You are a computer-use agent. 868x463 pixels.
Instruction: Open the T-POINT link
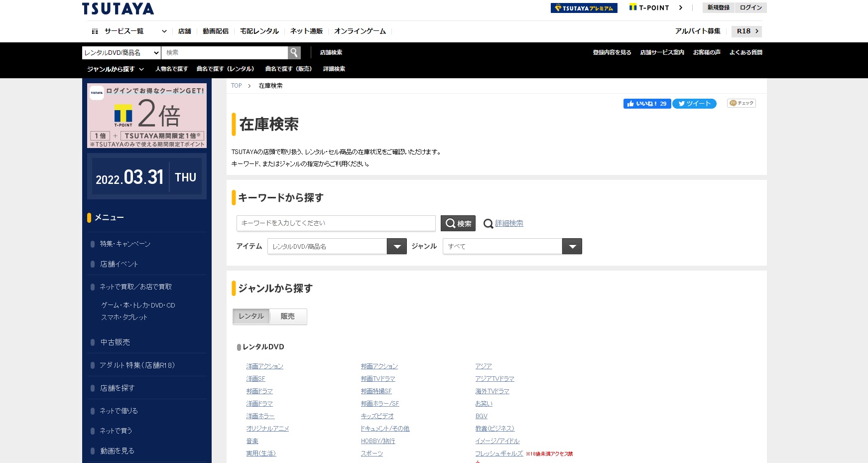[655, 7]
